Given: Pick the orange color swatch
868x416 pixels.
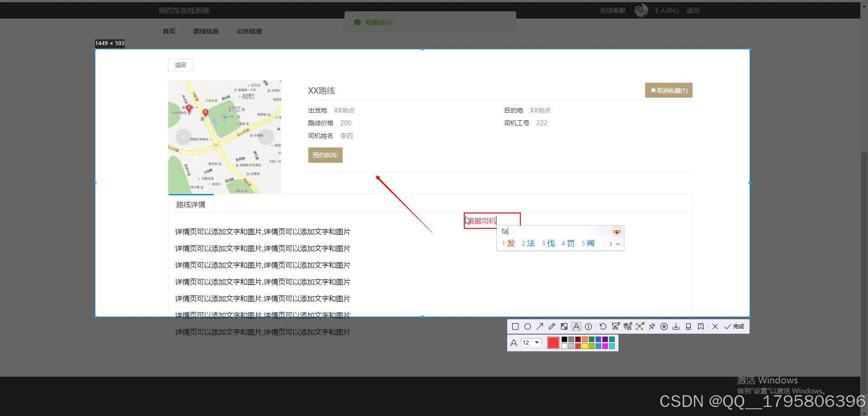Looking at the screenshot, I should pos(585,339).
